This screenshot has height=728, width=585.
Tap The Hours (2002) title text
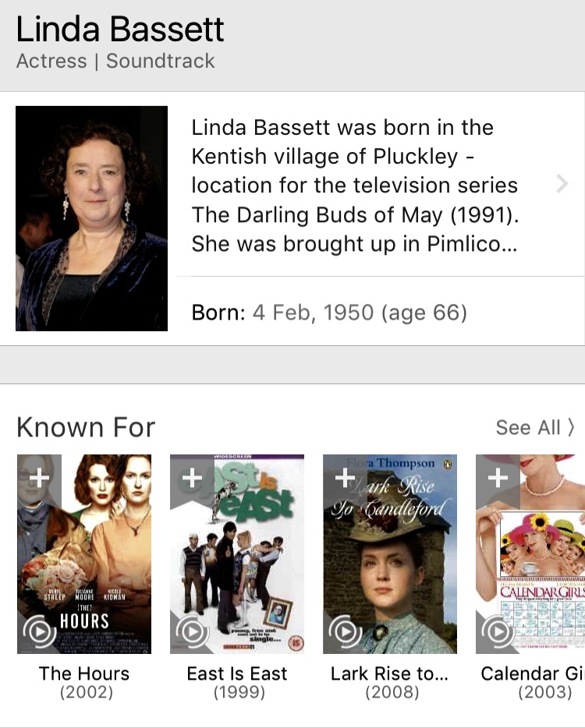tap(84, 682)
